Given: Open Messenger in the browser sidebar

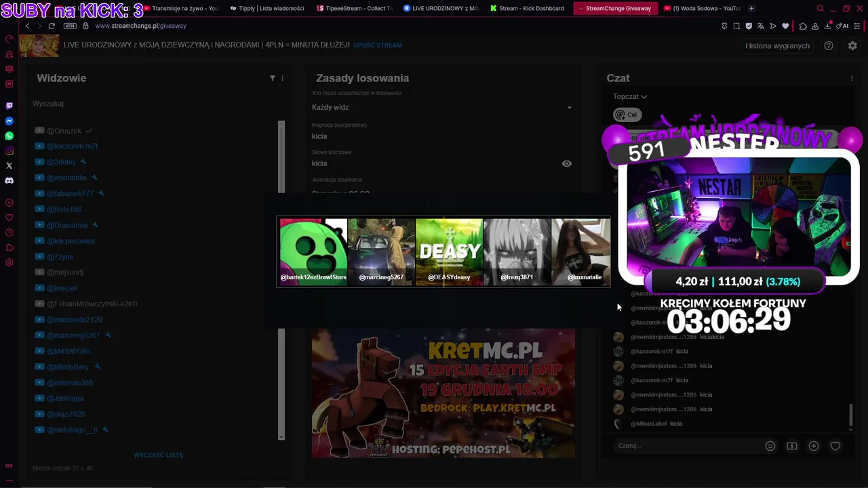Looking at the screenshot, I should (9, 121).
